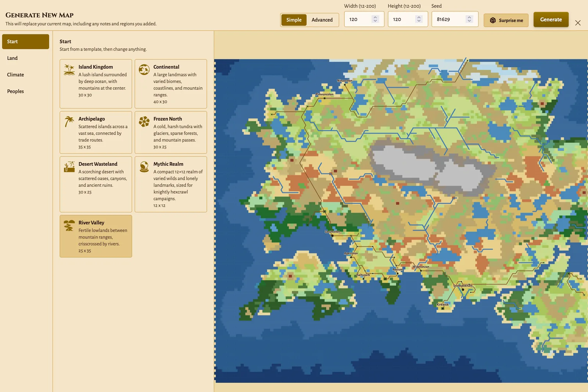The image size is (588, 392).
Task: Pick the Mythic Realm template title
Action: coord(168,164)
